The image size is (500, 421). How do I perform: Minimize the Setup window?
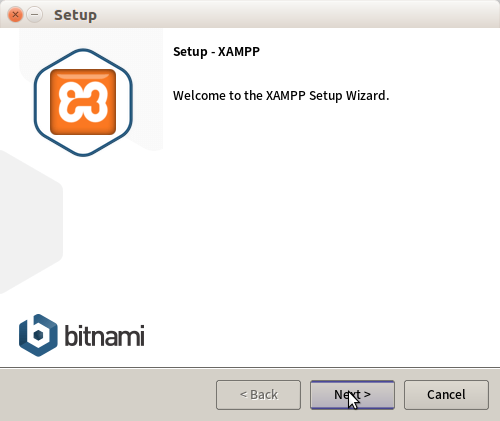tap(34, 15)
